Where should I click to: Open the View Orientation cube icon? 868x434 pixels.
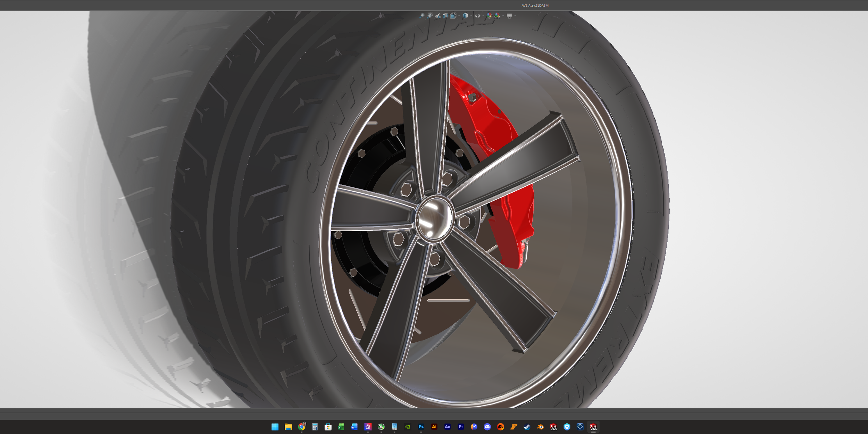pyautogui.click(x=453, y=16)
